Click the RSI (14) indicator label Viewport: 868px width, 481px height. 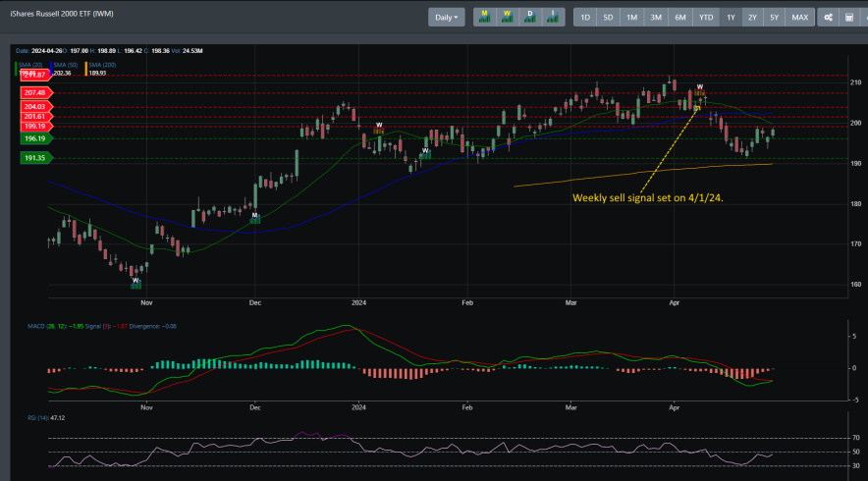click(38, 418)
